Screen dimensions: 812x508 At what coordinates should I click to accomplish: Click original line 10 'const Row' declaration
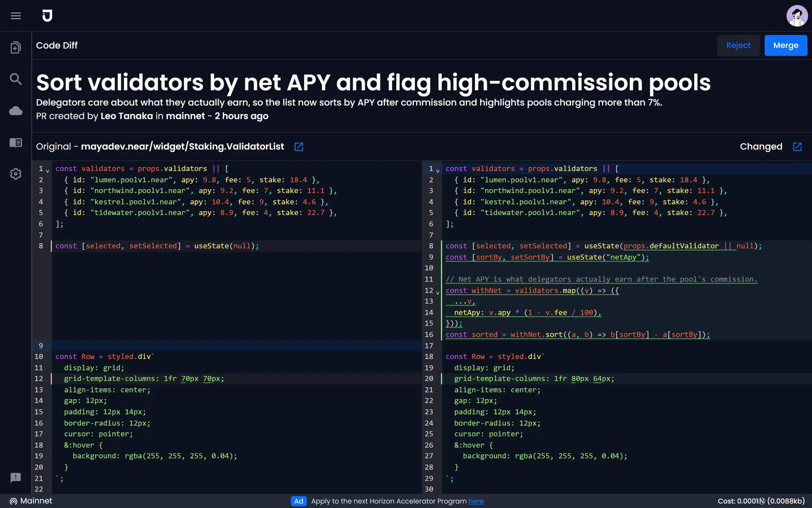(x=105, y=356)
